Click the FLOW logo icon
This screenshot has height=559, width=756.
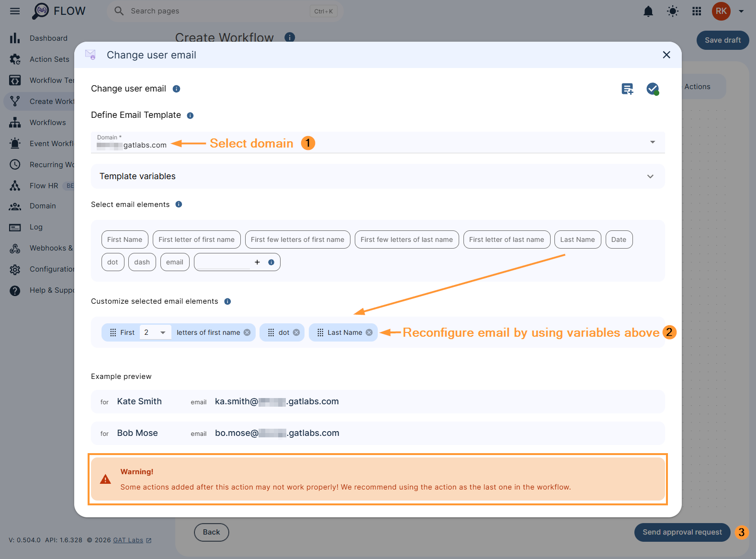41,11
